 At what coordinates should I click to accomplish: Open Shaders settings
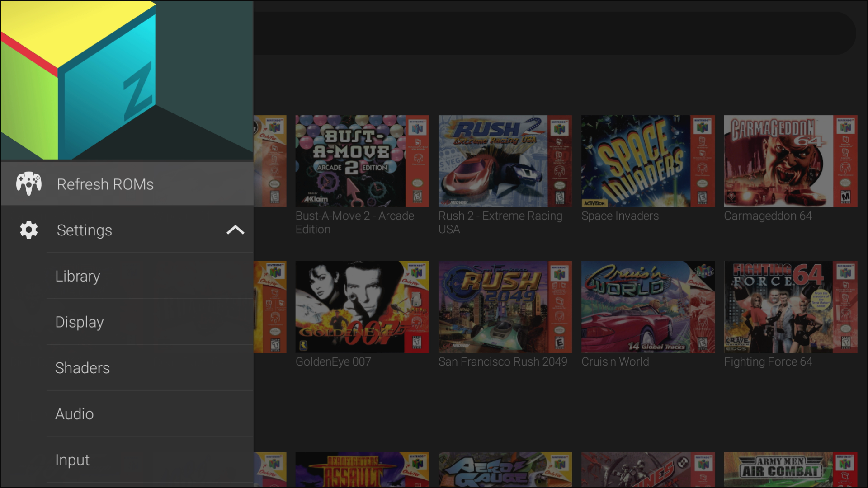82,368
